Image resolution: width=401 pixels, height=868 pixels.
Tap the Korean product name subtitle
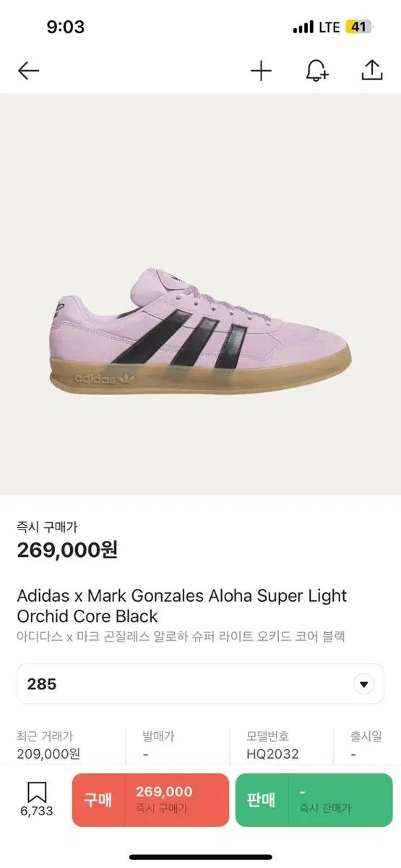tap(181, 637)
